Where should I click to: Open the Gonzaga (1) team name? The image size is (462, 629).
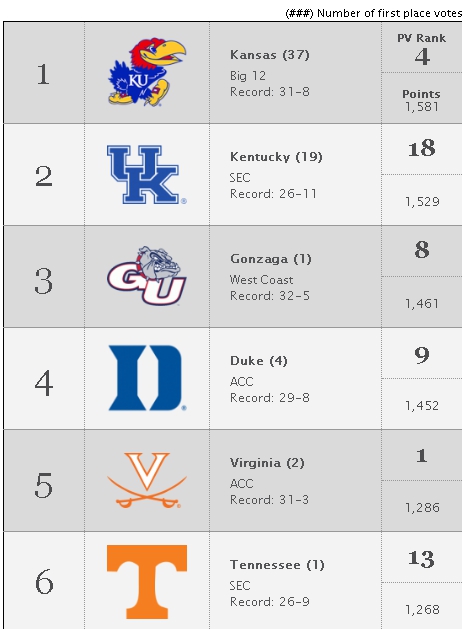pyautogui.click(x=271, y=259)
